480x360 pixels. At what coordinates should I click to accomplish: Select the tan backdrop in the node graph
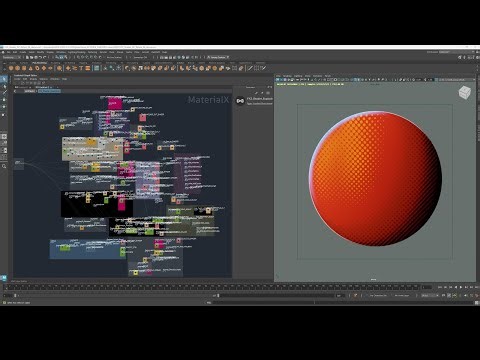[x=92, y=149]
